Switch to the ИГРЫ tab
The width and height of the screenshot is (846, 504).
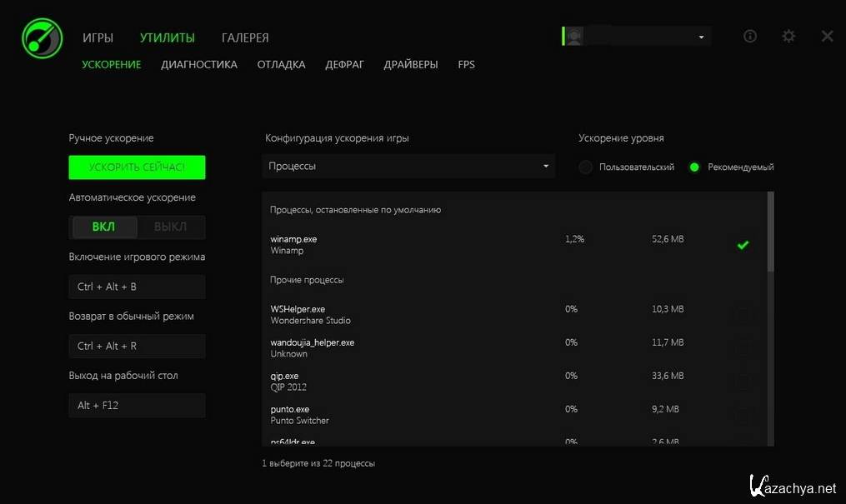[x=98, y=38]
